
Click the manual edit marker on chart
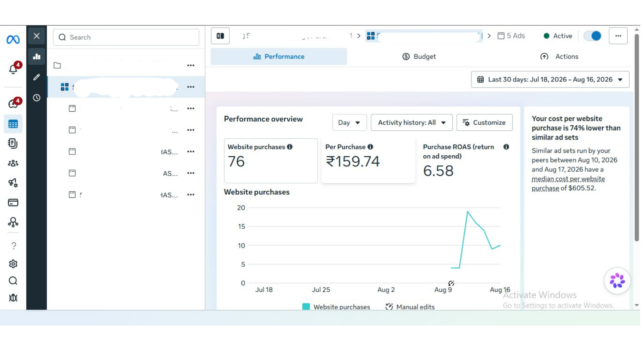[451, 284]
